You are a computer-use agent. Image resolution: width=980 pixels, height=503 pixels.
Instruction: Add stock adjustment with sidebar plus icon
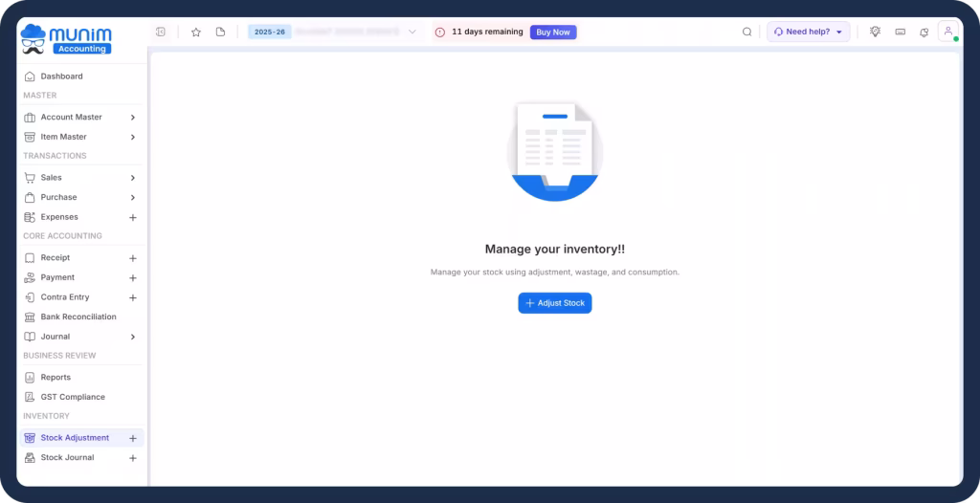pyautogui.click(x=132, y=438)
